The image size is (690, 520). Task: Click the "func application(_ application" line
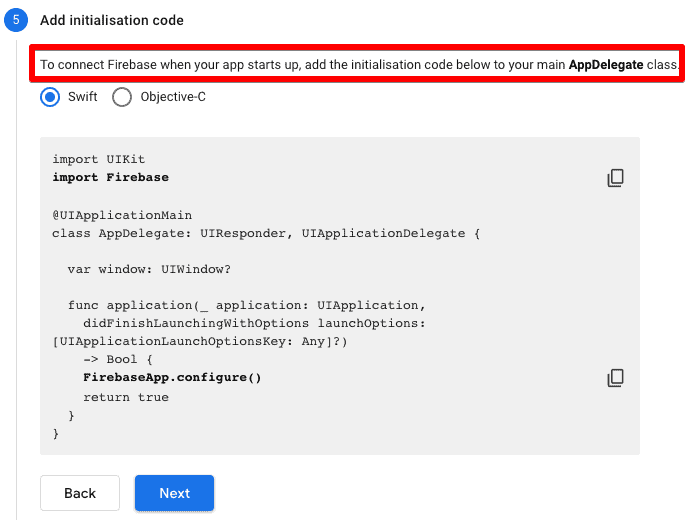click(246, 305)
